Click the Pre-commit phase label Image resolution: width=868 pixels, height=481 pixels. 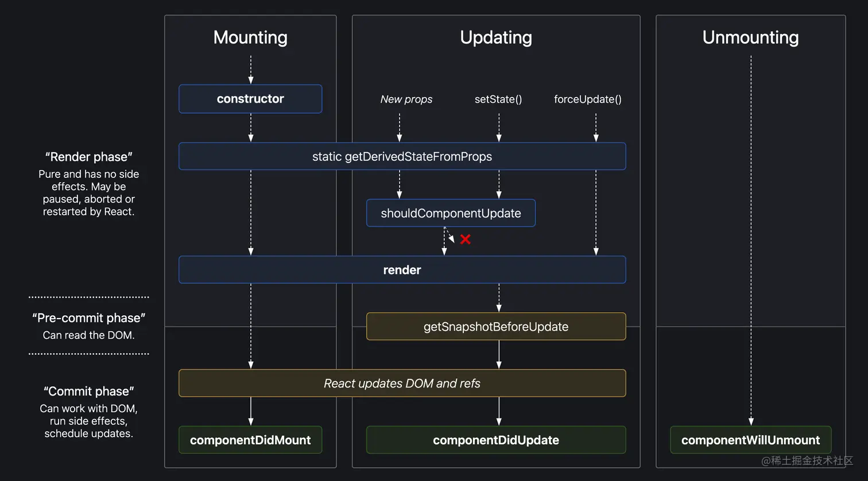click(x=88, y=317)
